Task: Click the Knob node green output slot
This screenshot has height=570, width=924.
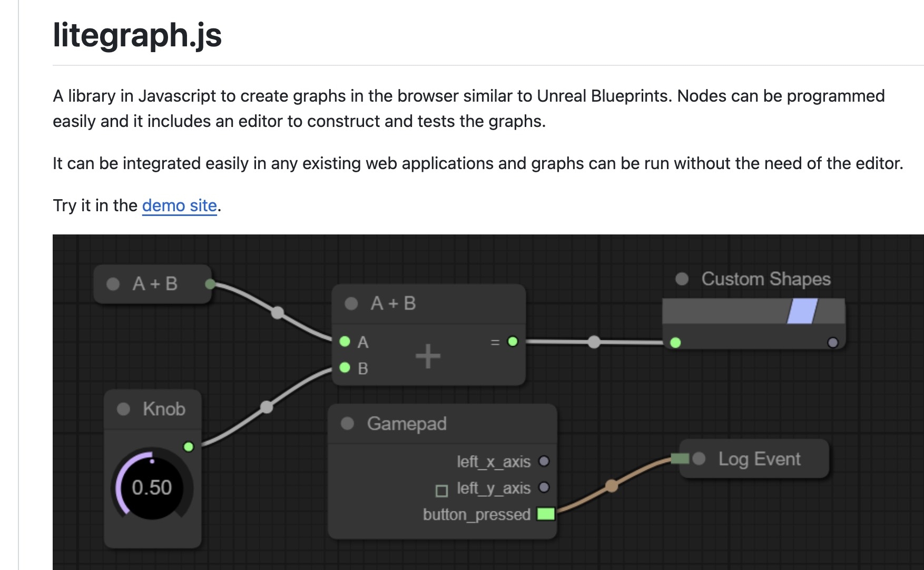Action: point(189,447)
